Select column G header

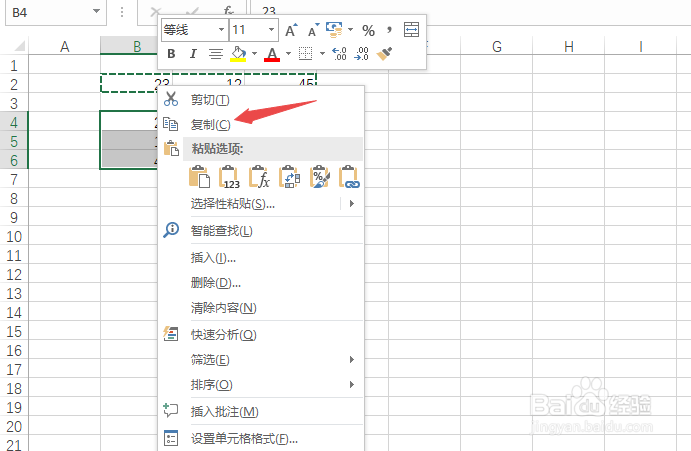coord(497,46)
